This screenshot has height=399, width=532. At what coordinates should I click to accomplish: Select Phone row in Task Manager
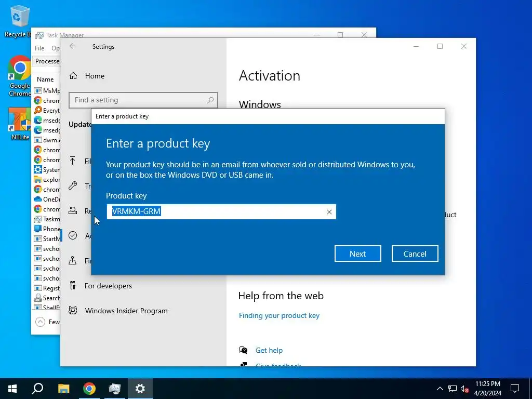click(47, 229)
